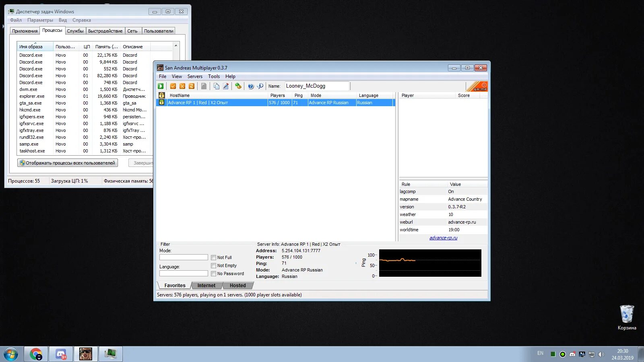644x362 pixels.
Task: Open the advance-rp.ru link
Action: pyautogui.click(x=443, y=238)
